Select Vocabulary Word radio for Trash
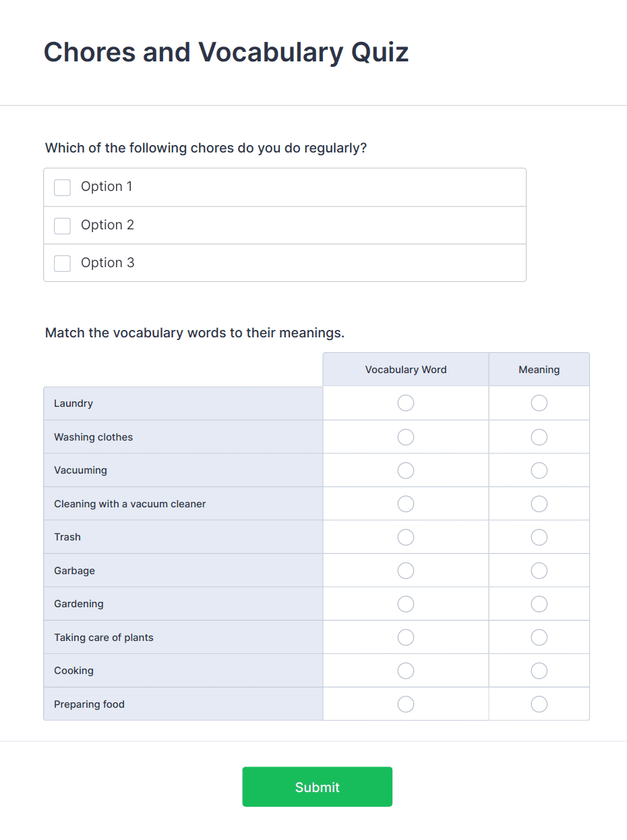The height and width of the screenshot is (840, 627). tap(406, 537)
